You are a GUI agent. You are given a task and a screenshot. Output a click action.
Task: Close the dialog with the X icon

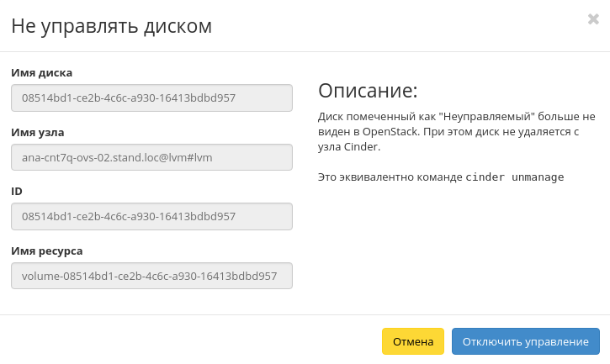click(x=593, y=19)
